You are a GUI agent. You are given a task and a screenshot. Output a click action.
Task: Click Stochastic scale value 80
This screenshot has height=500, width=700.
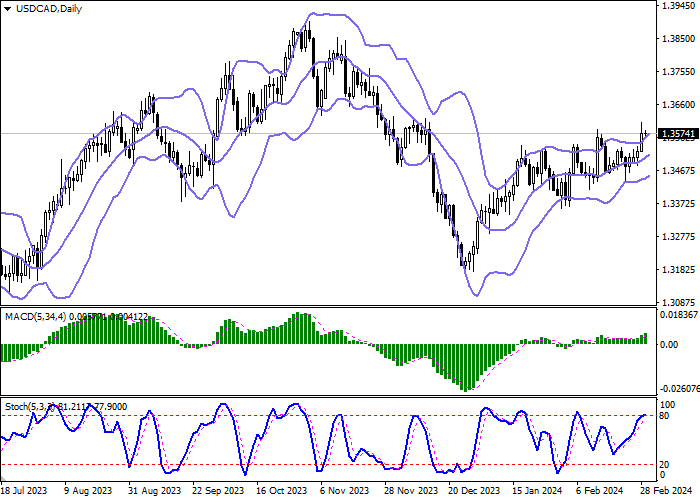(664, 416)
